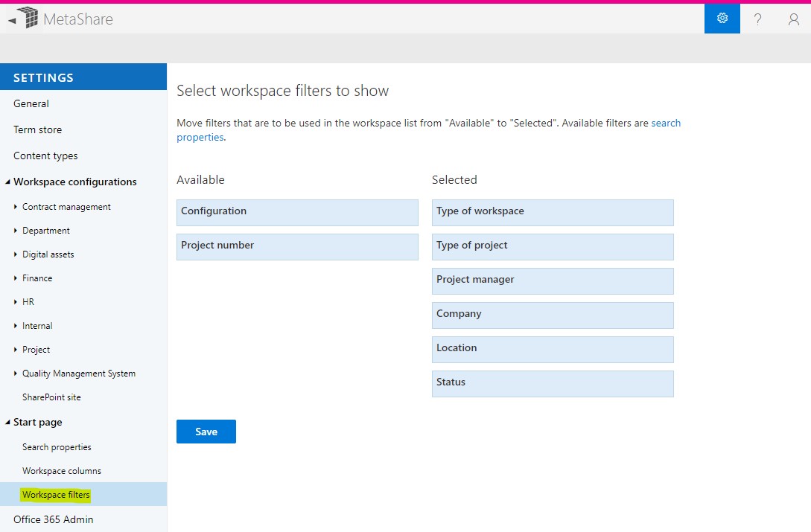Viewport: 811px width, 532px height.
Task: Select Type of workspace in Selected list
Action: (x=552, y=213)
